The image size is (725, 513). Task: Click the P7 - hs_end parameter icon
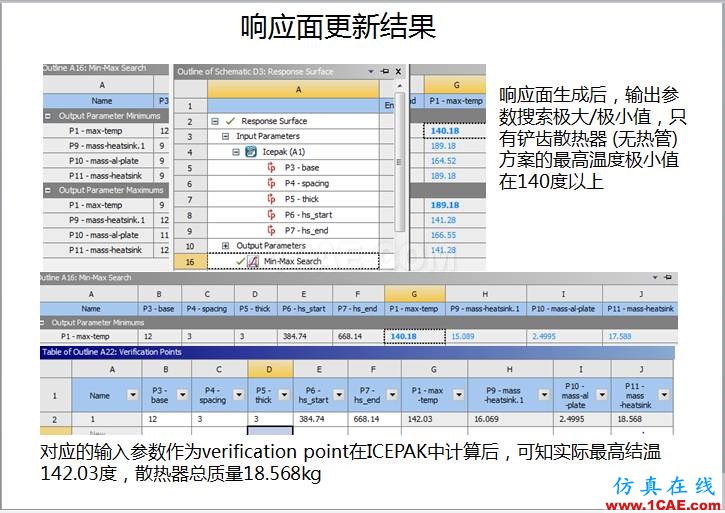click(271, 230)
